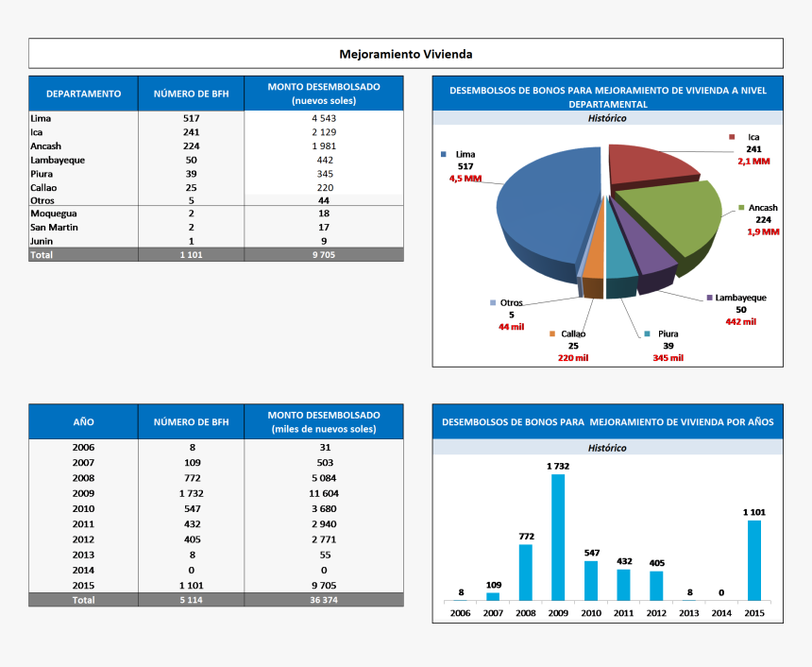Select the orange Callao pie slice

pos(595,259)
